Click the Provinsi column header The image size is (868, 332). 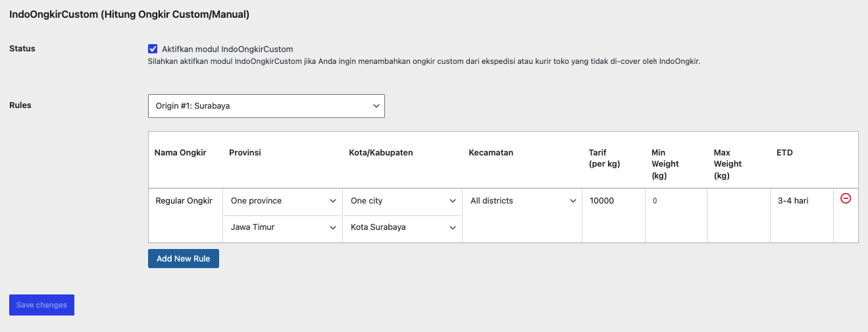coord(245,153)
